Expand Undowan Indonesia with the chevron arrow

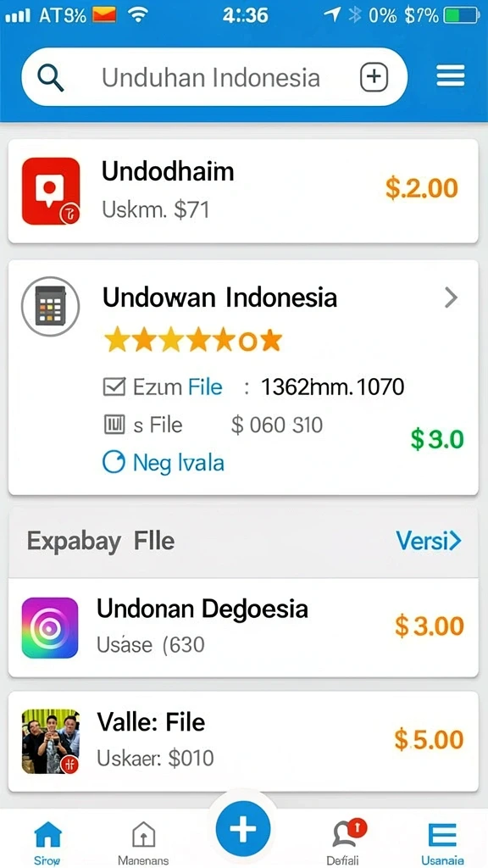coord(452,298)
